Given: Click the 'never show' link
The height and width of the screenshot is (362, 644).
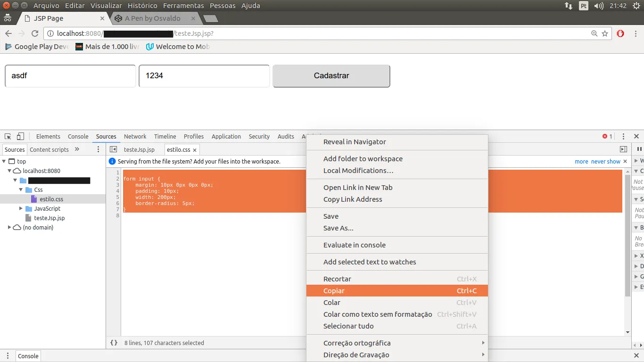Looking at the screenshot, I should click(x=605, y=162).
